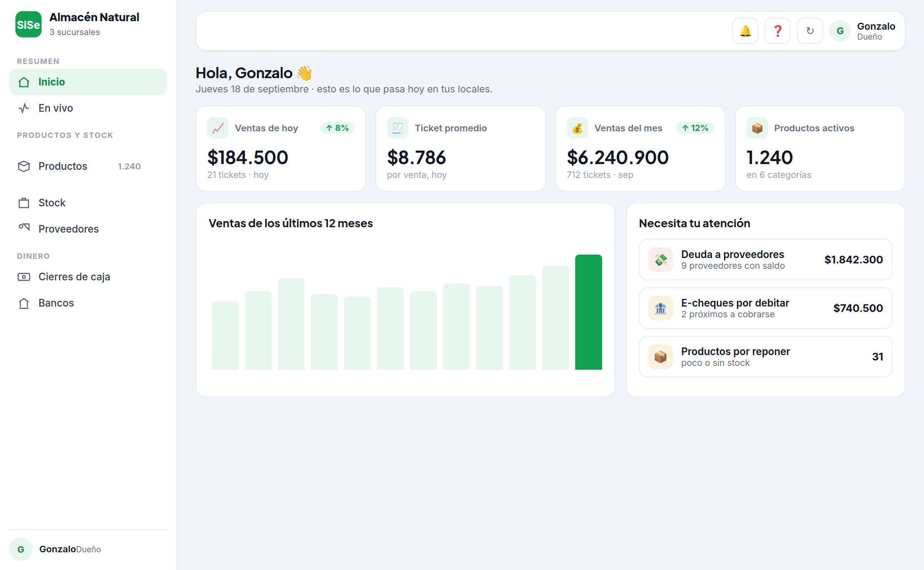Click the 12% increase badge
The width and height of the screenshot is (924, 570).
pyautogui.click(x=695, y=128)
